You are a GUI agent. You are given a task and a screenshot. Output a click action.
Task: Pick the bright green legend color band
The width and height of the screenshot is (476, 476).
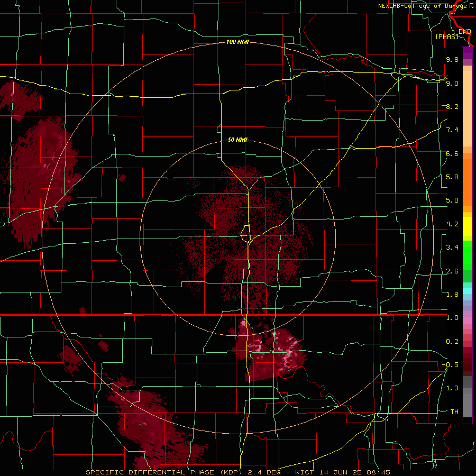467,255
